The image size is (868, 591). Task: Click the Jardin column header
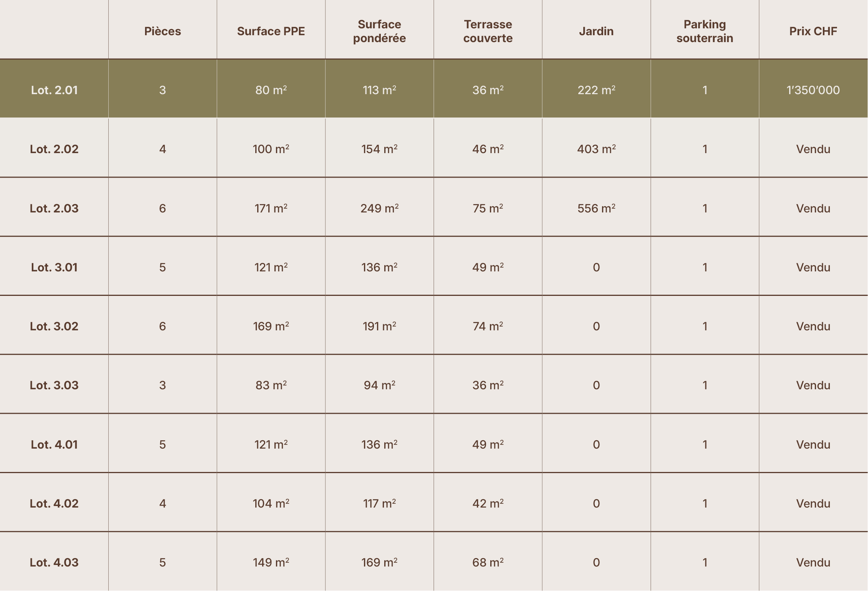click(x=596, y=31)
